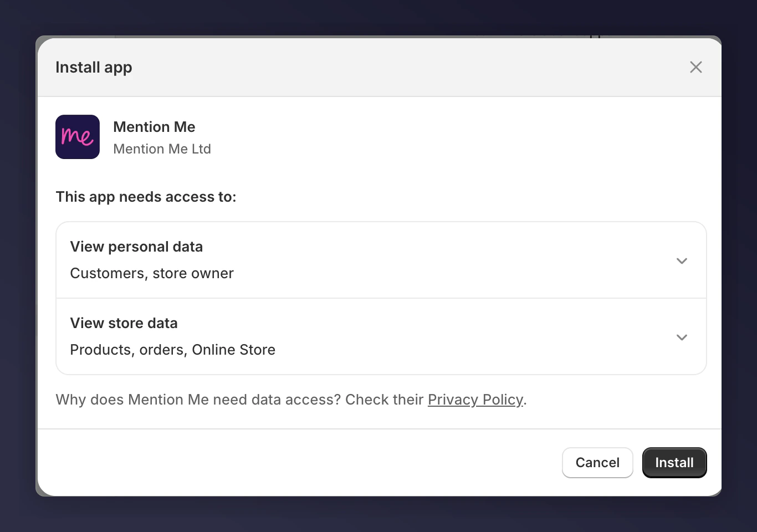Select the 'Mention Me' app name text
Screen dimensions: 757x532
154,127
